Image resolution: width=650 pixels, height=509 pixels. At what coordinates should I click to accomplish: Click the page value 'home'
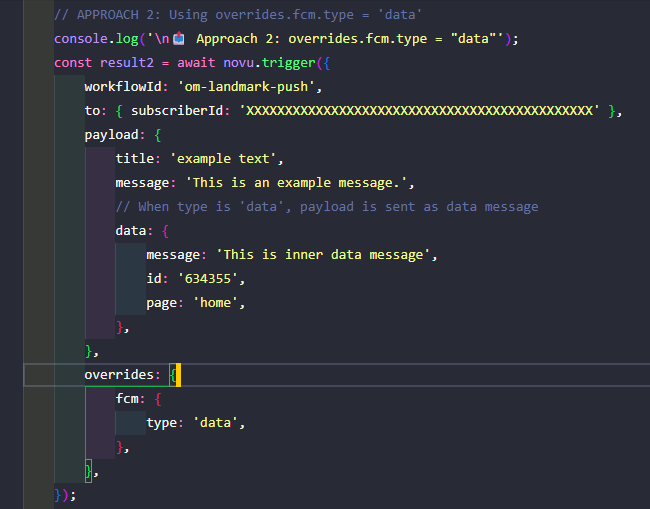pos(216,303)
